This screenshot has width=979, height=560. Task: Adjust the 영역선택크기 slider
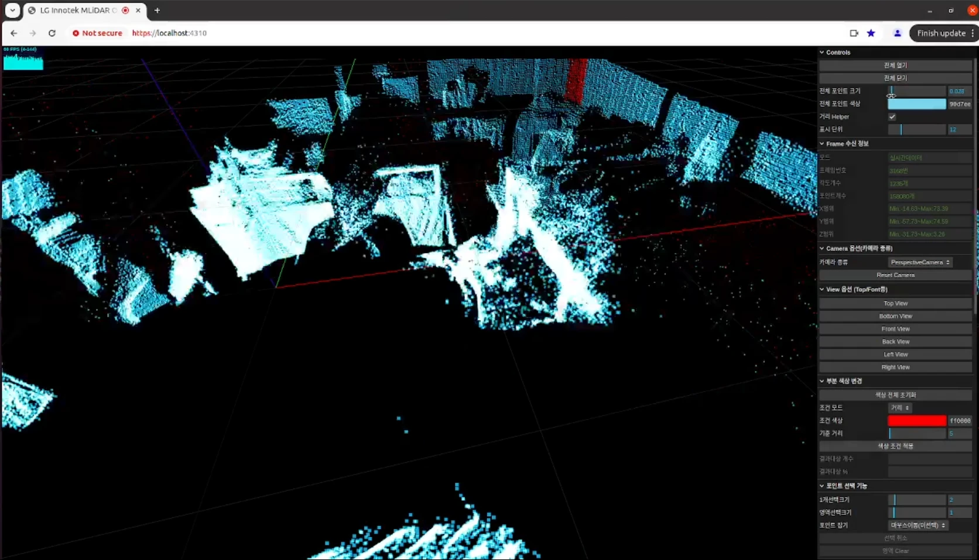[x=917, y=513]
